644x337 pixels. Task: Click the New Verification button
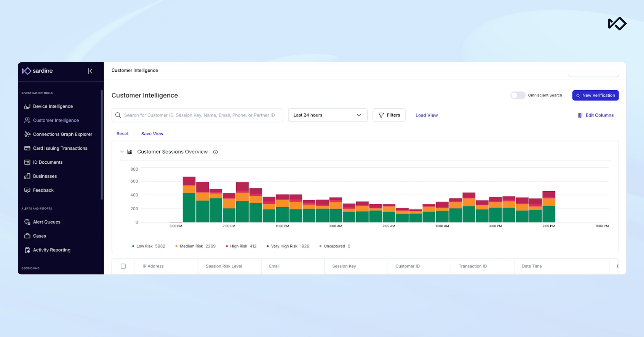[595, 95]
